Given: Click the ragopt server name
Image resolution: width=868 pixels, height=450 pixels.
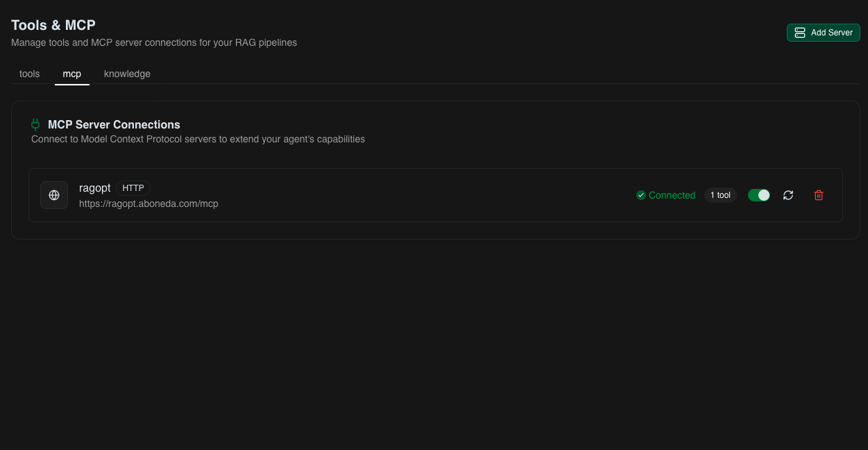Looking at the screenshot, I should [x=94, y=187].
